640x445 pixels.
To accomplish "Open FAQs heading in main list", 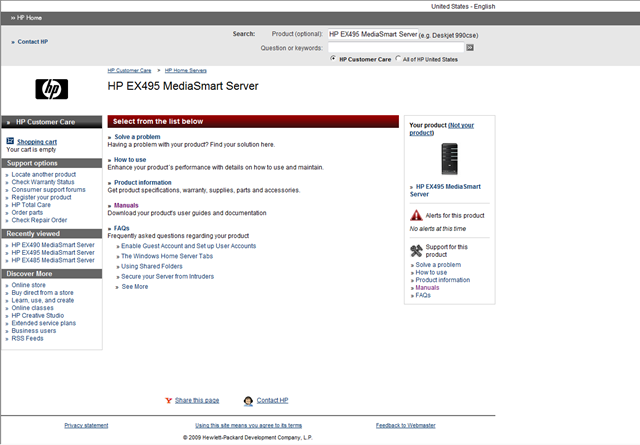I will coord(122,228).
